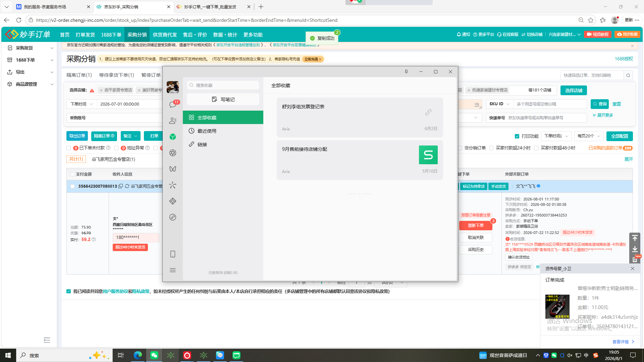Screen dimensions: 644x362
Task: Expand 商品源管理 sidebar section
Action: pyautogui.click(x=31, y=84)
